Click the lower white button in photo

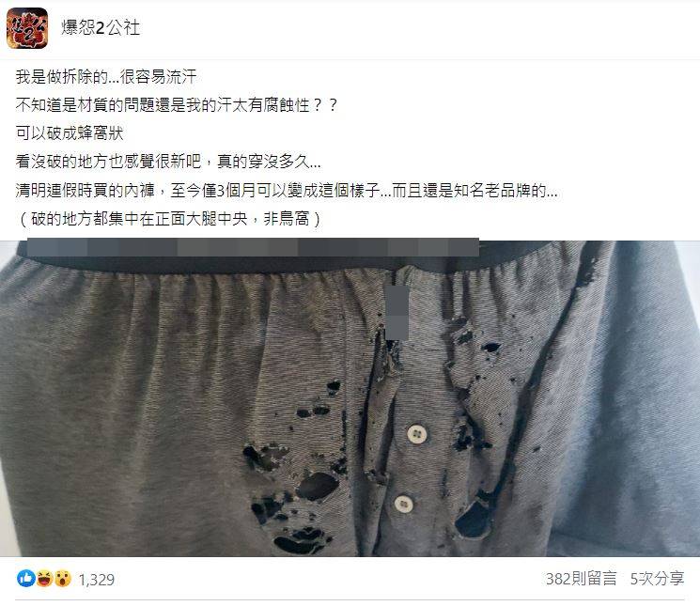[x=404, y=504]
